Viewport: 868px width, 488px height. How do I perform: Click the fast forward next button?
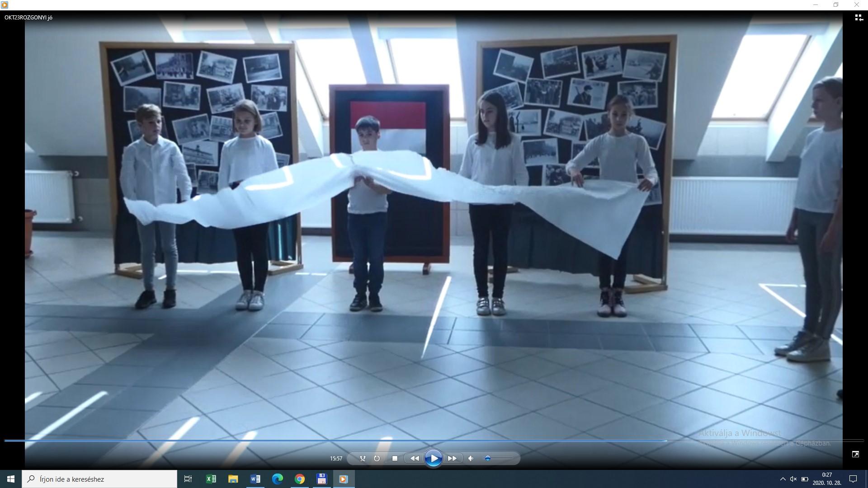[452, 458]
